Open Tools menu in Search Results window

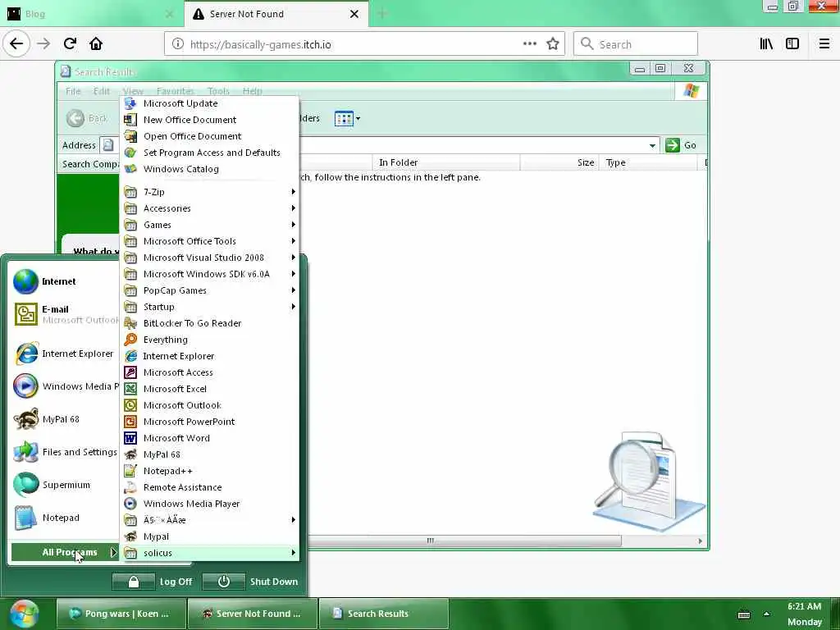(x=218, y=91)
